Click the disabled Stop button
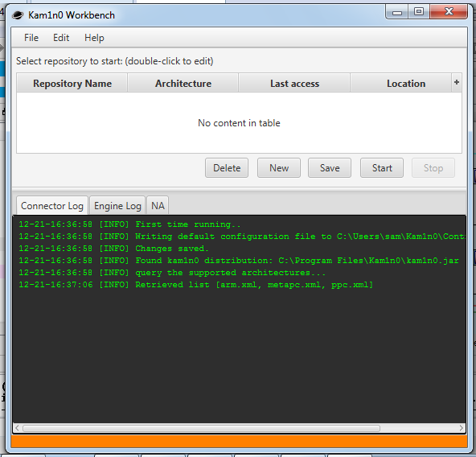This screenshot has width=476, height=457. click(x=433, y=167)
